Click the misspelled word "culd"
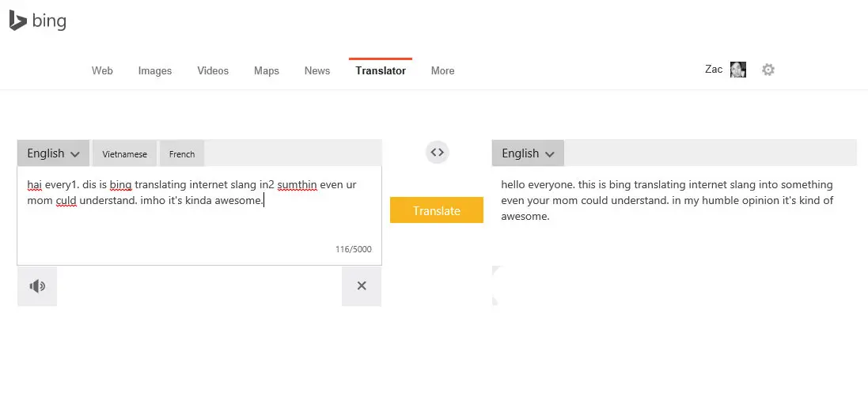Screen dimensions: 868x397 coord(66,200)
